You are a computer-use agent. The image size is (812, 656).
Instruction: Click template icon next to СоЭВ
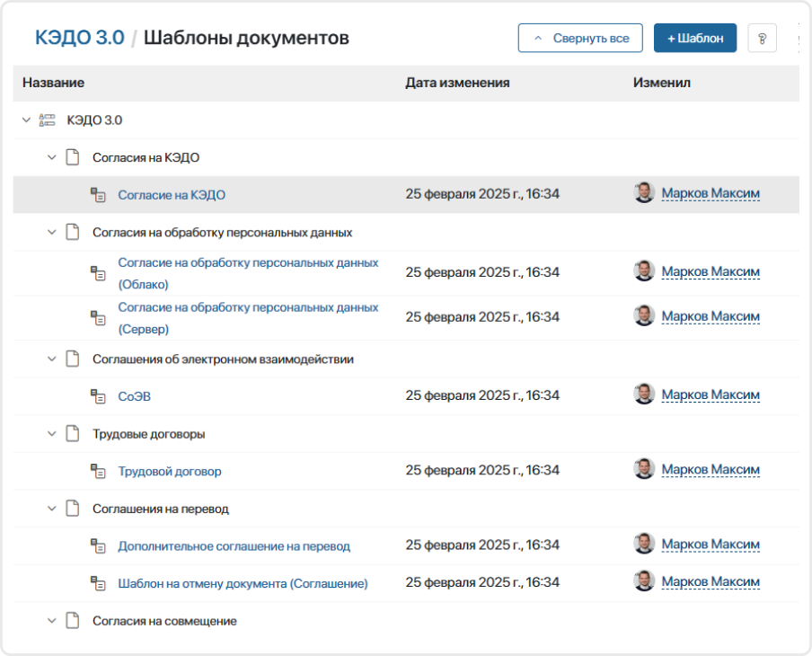(x=98, y=395)
